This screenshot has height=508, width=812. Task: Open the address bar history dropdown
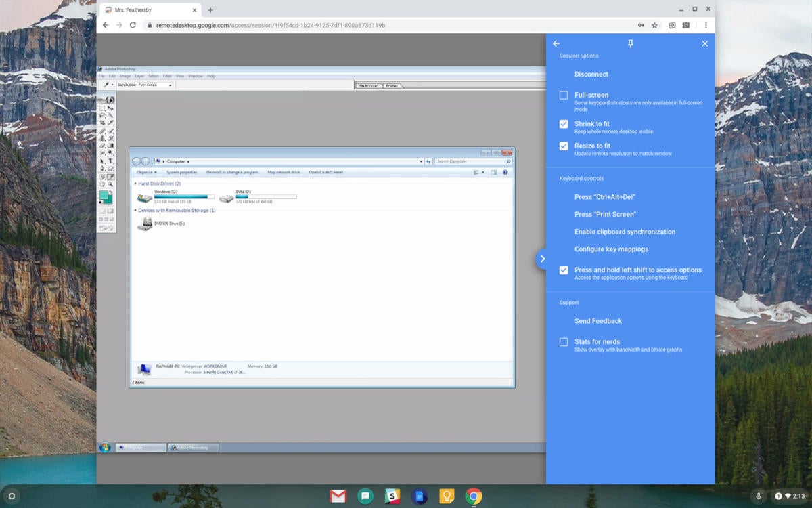pyautogui.click(x=421, y=161)
